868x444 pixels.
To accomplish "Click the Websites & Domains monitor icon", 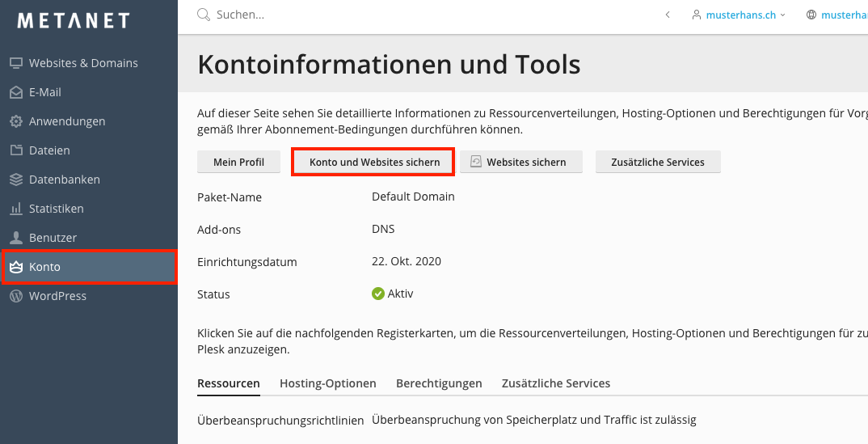I will point(15,63).
